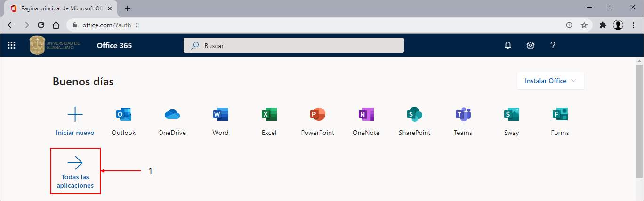Launch Excel from the app row
644x201 pixels.
(x=269, y=114)
